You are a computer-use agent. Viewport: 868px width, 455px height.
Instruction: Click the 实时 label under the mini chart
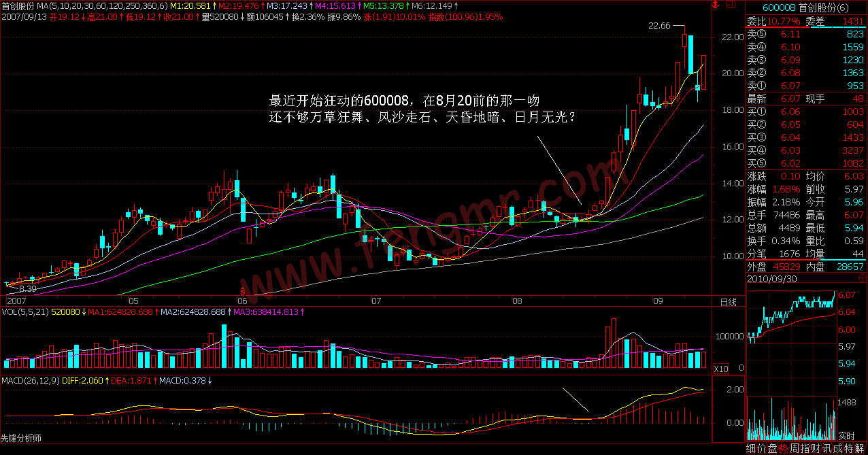(846, 435)
